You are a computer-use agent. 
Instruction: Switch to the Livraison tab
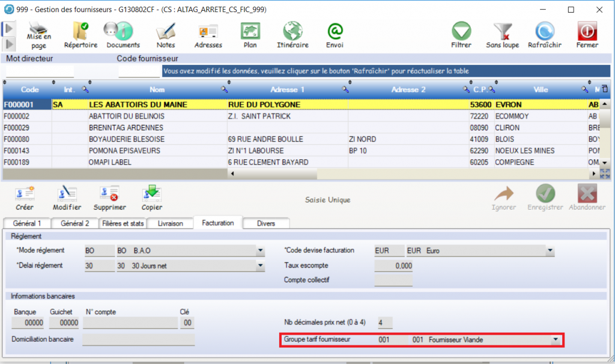pyautogui.click(x=170, y=223)
